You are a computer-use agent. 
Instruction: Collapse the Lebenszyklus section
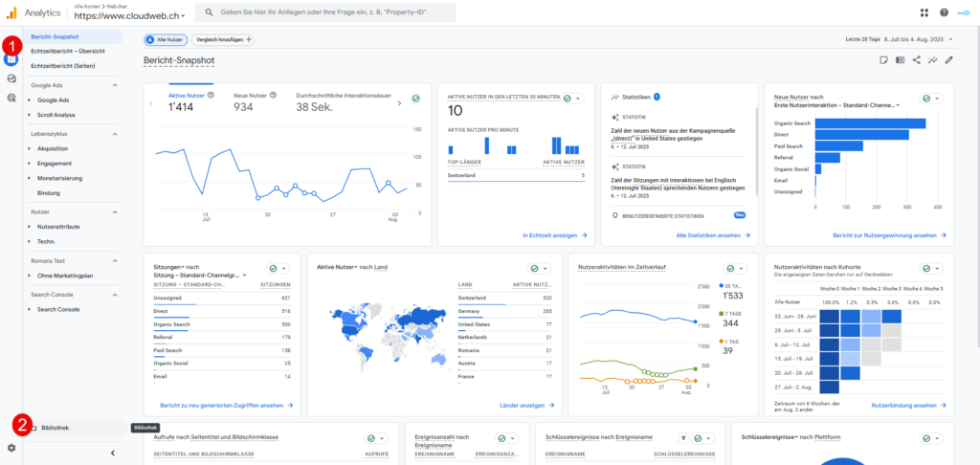115,134
